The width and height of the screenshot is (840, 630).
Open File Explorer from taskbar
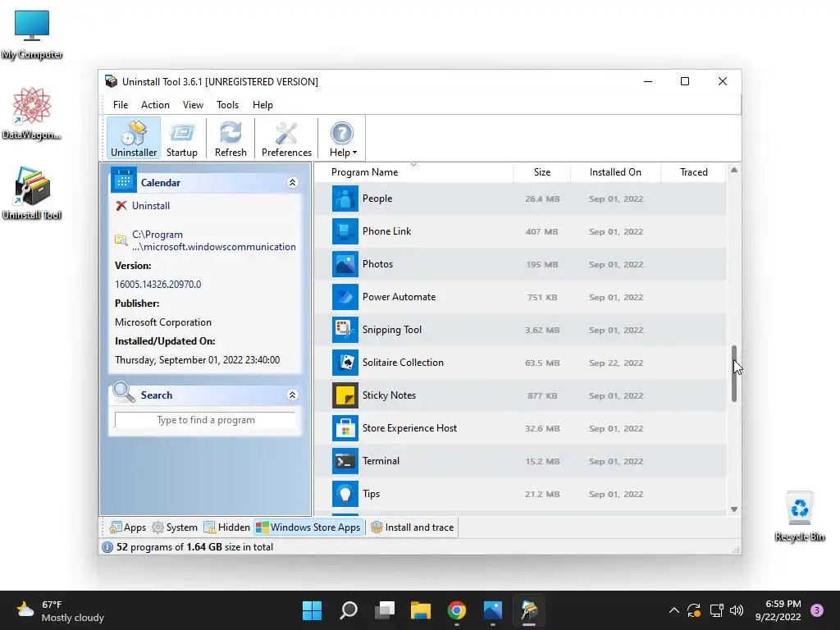[x=421, y=610]
